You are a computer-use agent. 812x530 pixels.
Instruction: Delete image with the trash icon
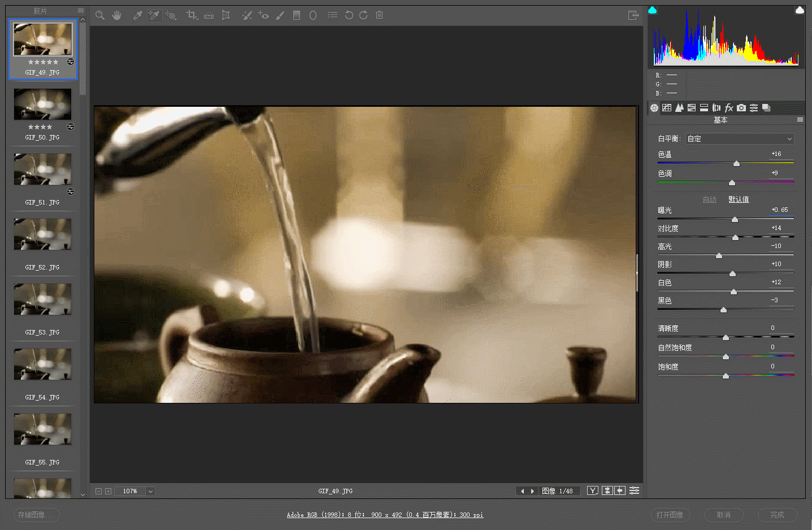click(380, 15)
